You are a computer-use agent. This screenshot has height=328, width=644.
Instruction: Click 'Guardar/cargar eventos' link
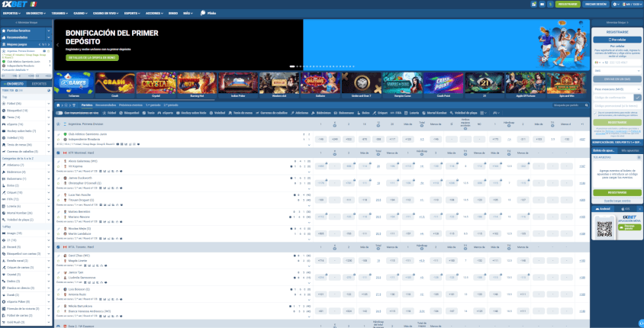[617, 201]
